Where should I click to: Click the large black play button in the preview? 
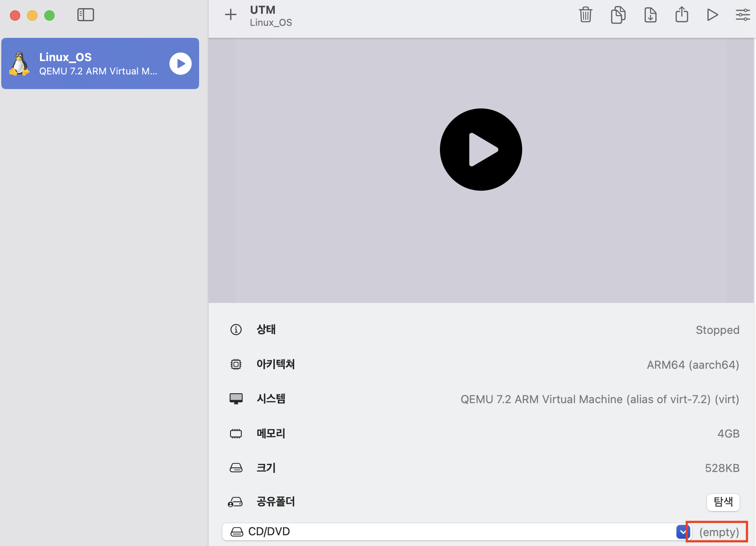coord(481,149)
